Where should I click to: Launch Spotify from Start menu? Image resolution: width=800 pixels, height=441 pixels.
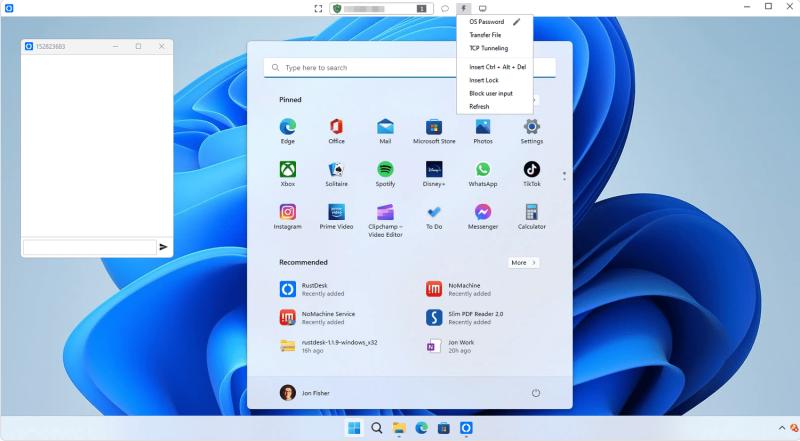click(385, 174)
